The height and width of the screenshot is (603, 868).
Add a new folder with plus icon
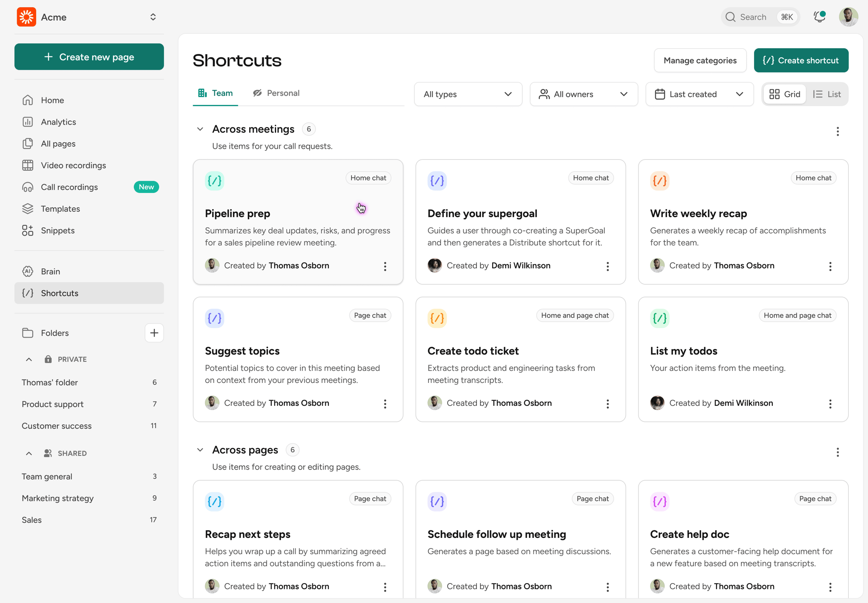click(154, 333)
